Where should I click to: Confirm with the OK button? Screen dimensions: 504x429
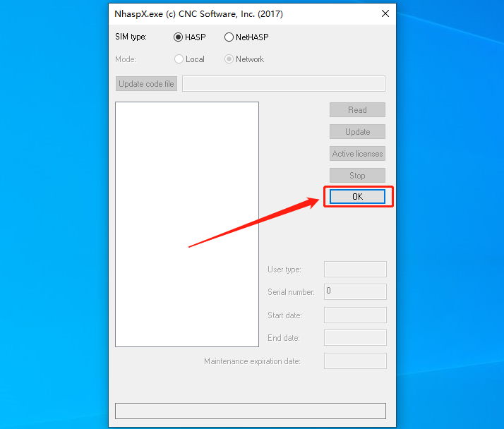pyautogui.click(x=357, y=196)
